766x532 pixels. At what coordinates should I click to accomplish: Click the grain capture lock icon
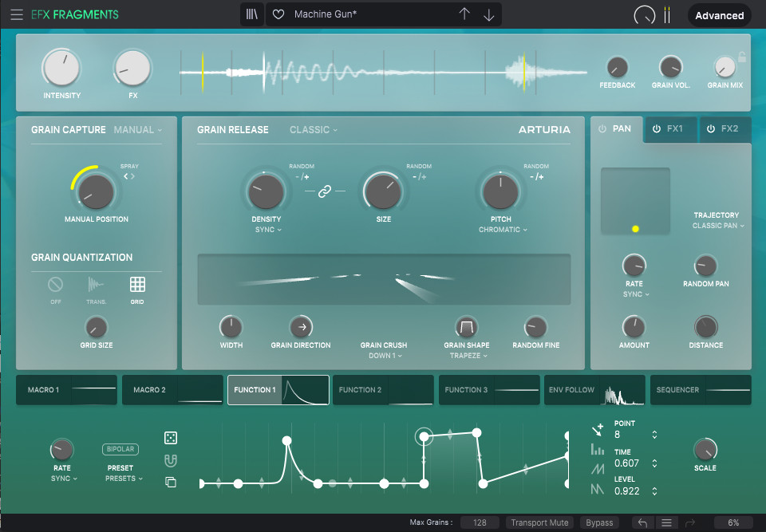coord(741,56)
